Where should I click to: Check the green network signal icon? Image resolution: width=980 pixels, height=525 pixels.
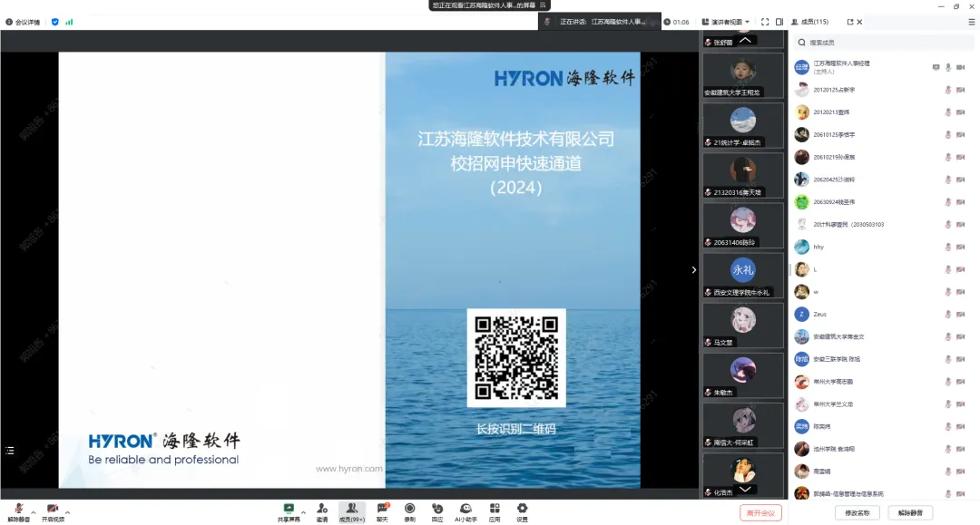point(69,22)
